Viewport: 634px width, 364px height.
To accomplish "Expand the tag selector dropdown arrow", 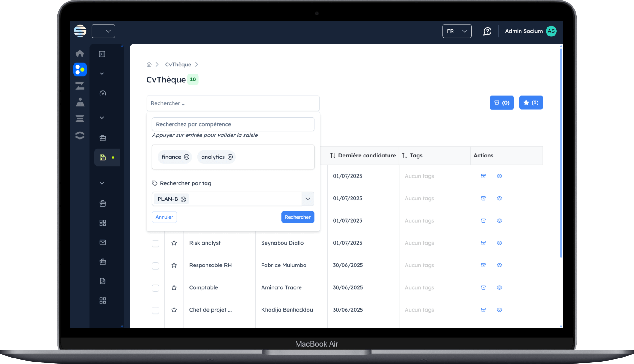I will click(x=308, y=199).
